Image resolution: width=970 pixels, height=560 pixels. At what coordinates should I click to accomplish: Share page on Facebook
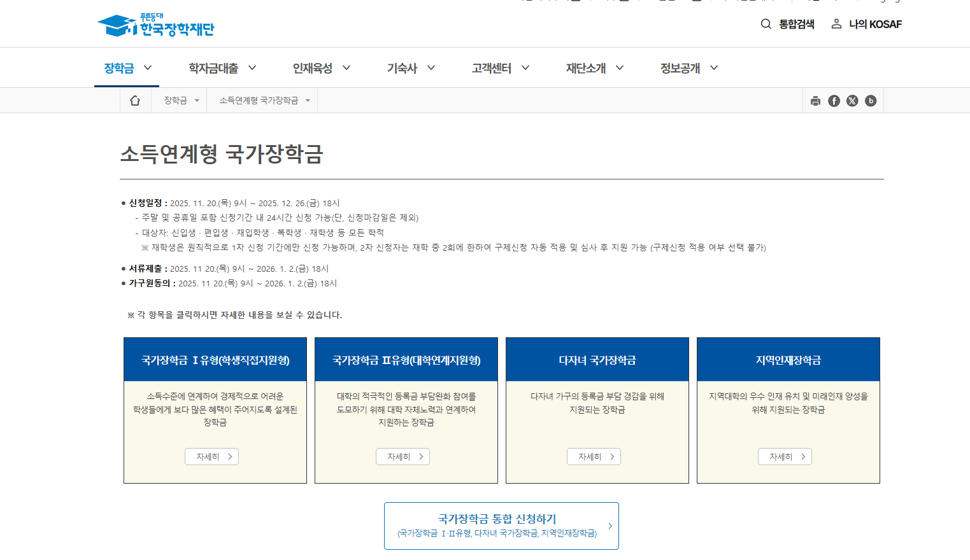tap(834, 101)
